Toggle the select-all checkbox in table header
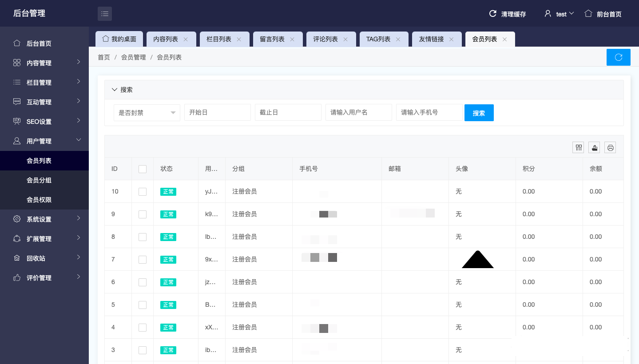The image size is (639, 364). point(143,169)
